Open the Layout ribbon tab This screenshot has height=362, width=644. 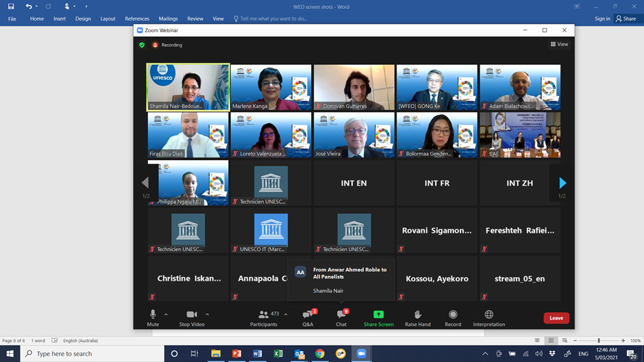pos(108,19)
